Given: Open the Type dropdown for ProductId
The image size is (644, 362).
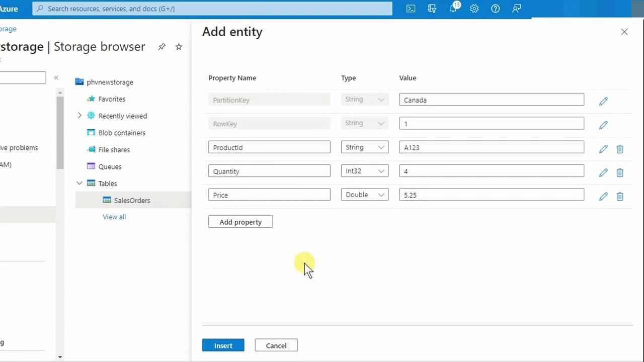Looking at the screenshot, I should [x=365, y=147].
